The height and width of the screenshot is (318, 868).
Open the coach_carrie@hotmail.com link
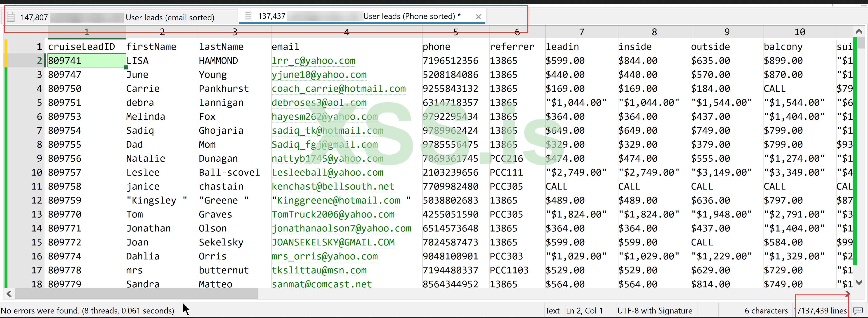pos(338,88)
